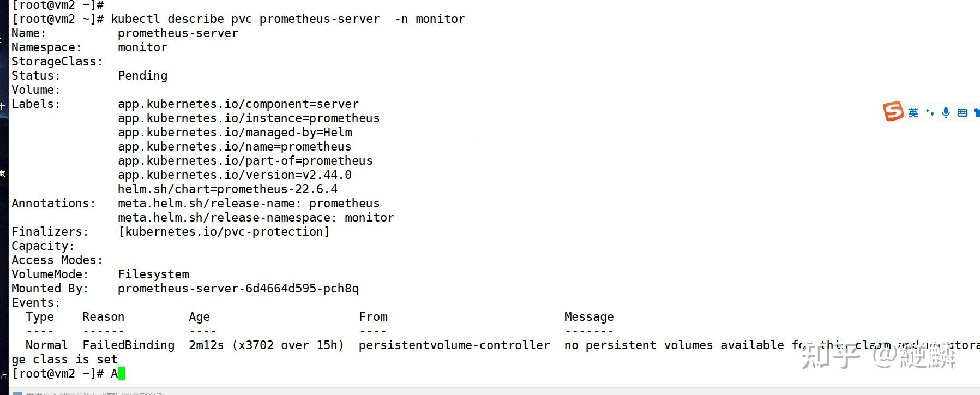Click the helm.sh/chart=prometheus-22.6.4 label
Viewport: 980px width, 395px height.
227,189
